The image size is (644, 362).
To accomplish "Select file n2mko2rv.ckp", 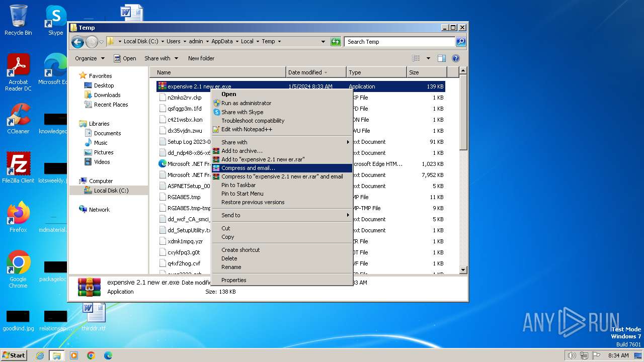I will [x=184, y=98].
